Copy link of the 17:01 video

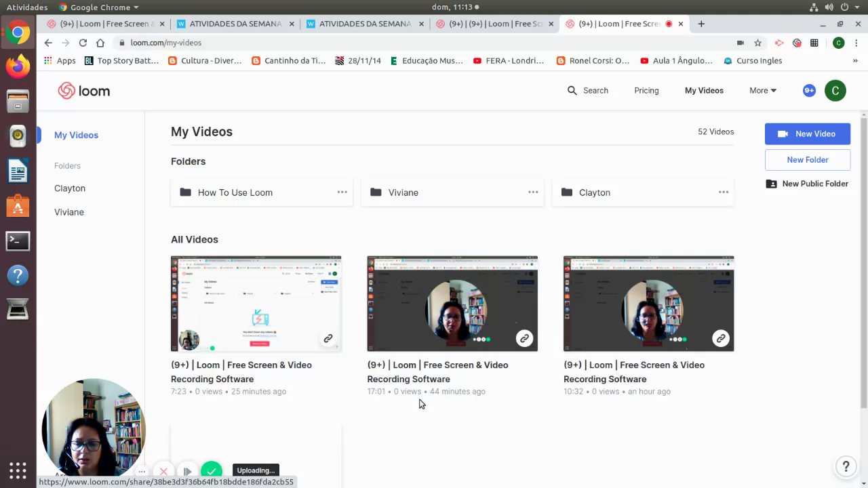[524, 338]
